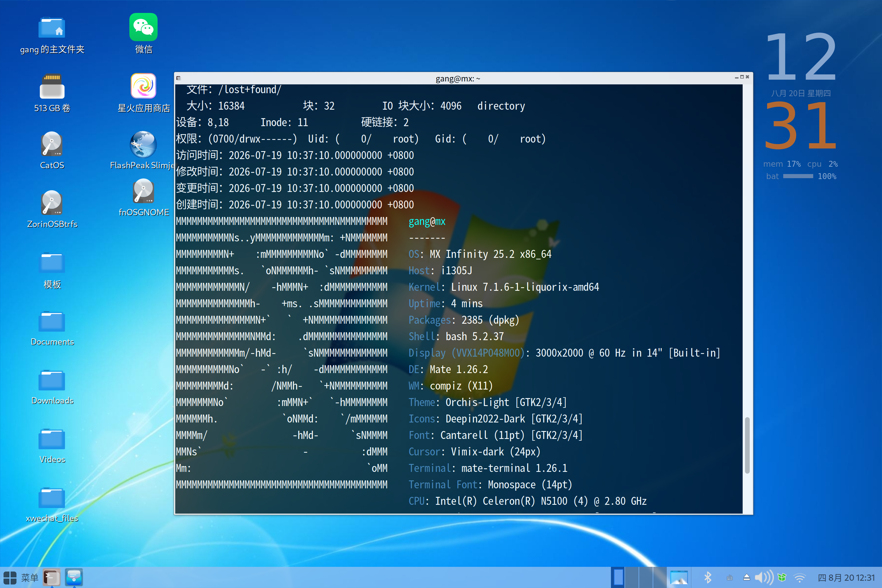Select the 513 GB 卷 drive icon
The width and height of the screenshot is (882, 588).
point(52,86)
